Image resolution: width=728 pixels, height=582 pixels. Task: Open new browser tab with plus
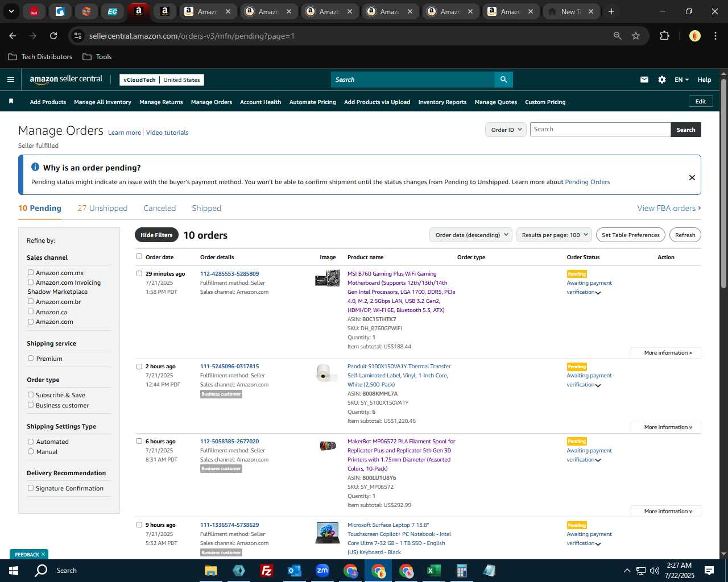tap(611, 11)
